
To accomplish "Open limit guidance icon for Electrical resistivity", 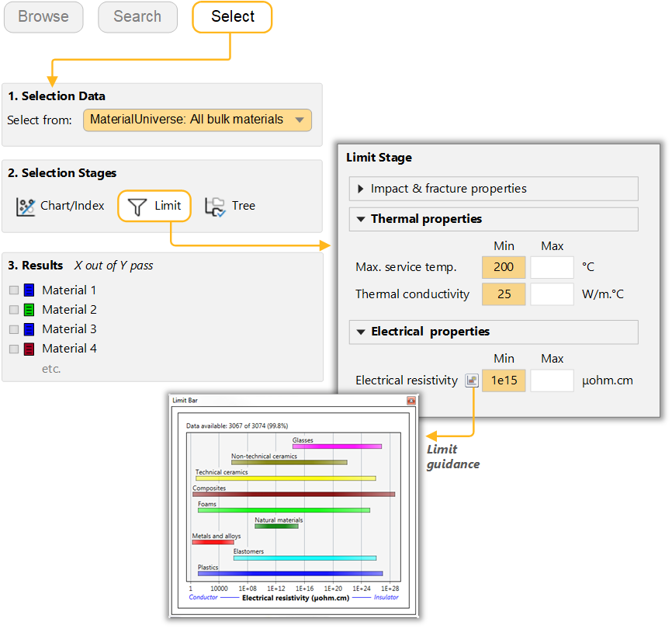I will (x=471, y=381).
